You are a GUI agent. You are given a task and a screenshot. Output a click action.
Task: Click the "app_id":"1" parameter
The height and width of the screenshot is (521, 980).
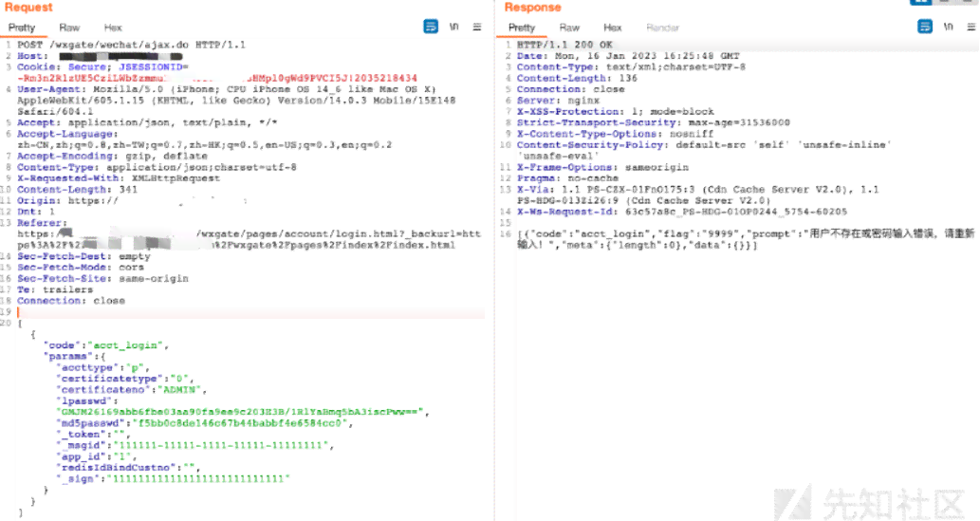97,457
